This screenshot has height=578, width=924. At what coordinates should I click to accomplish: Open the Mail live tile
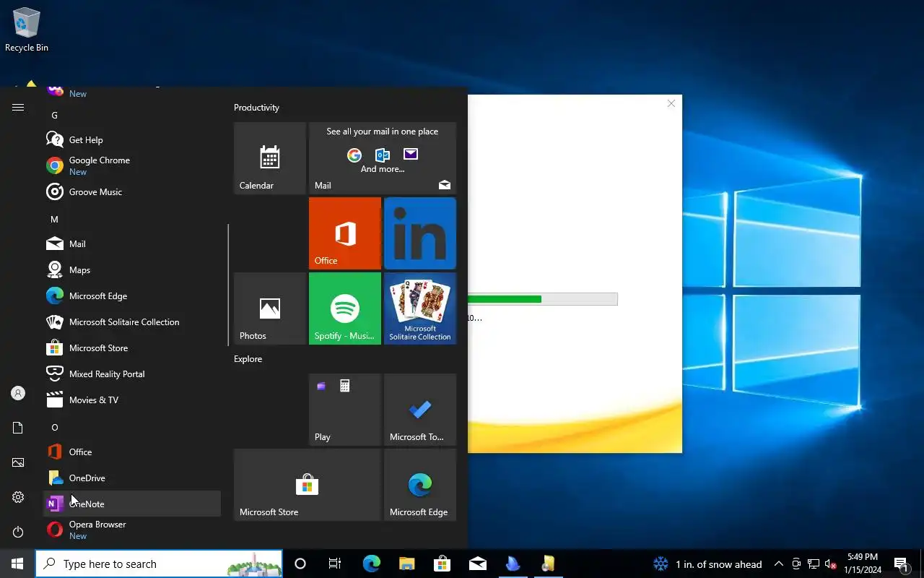point(383,158)
